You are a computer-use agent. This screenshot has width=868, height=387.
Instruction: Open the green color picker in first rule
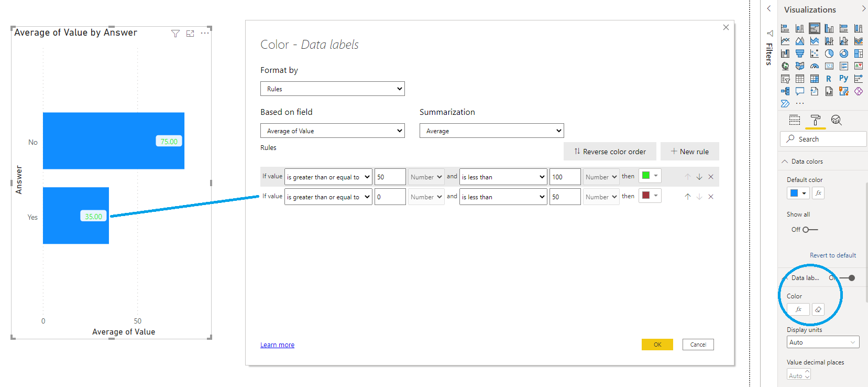[x=650, y=176]
